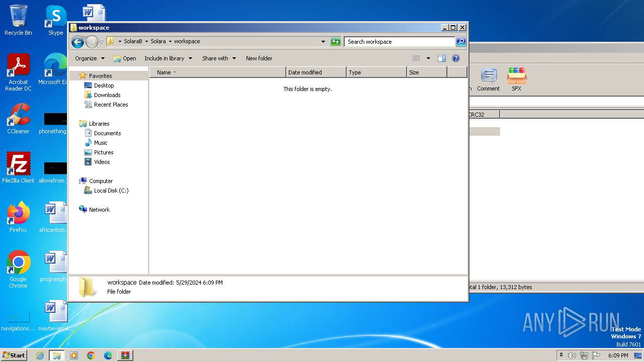Open Microsoft Edge from the taskbar
The image size is (644, 362).
tap(108, 355)
